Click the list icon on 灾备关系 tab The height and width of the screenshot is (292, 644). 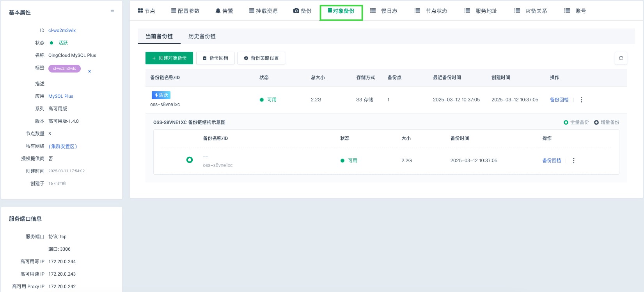[517, 11]
